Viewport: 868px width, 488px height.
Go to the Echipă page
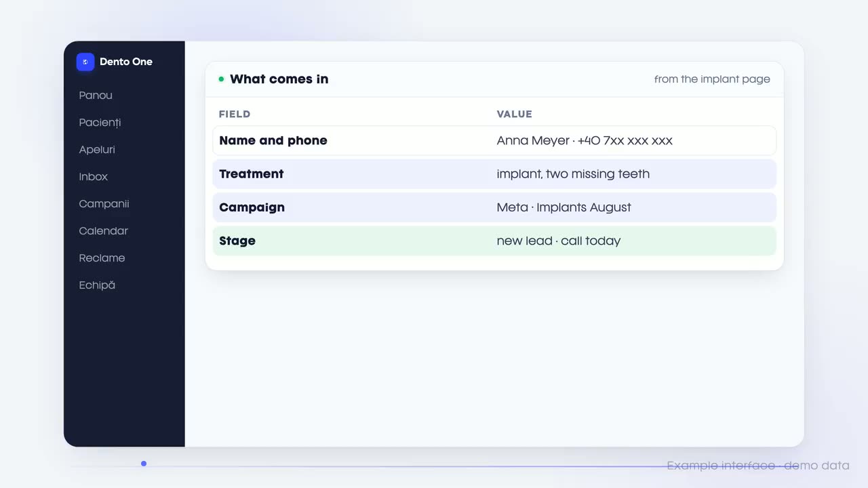[x=97, y=285]
